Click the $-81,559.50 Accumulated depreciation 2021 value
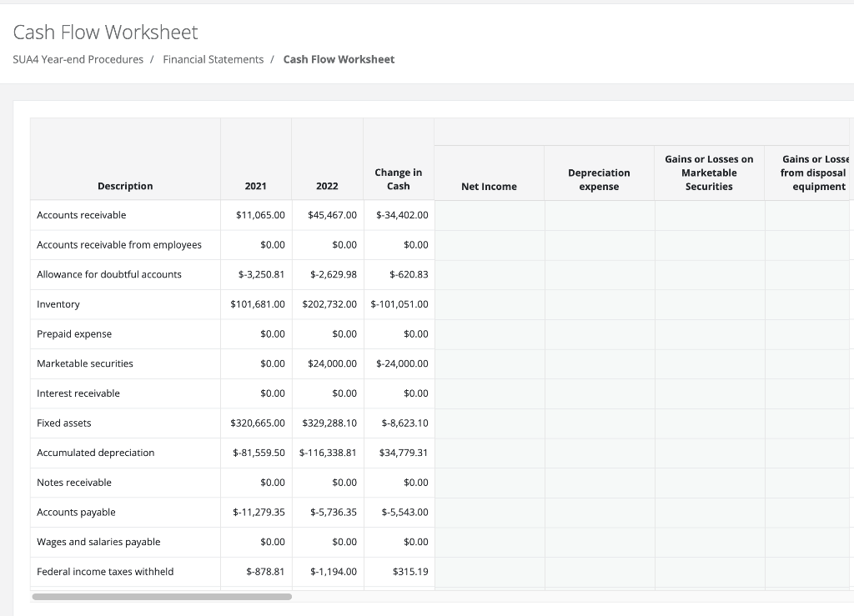The width and height of the screenshot is (854, 616). click(259, 453)
